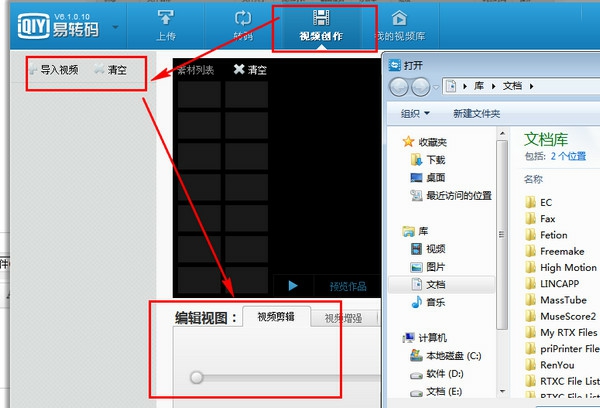Screen dimensions: 600x408
Task: Click 导入视频 to import video
Action: tap(56, 71)
